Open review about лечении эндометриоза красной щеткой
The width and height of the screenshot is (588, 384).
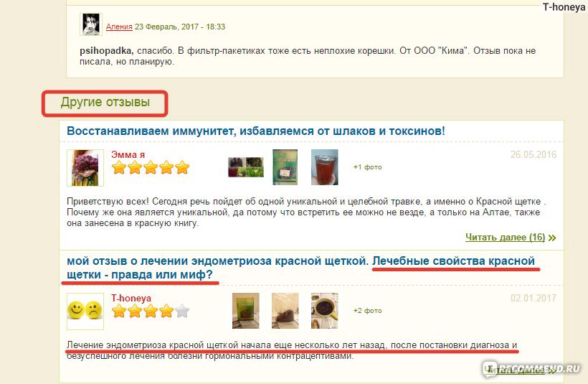300,268
